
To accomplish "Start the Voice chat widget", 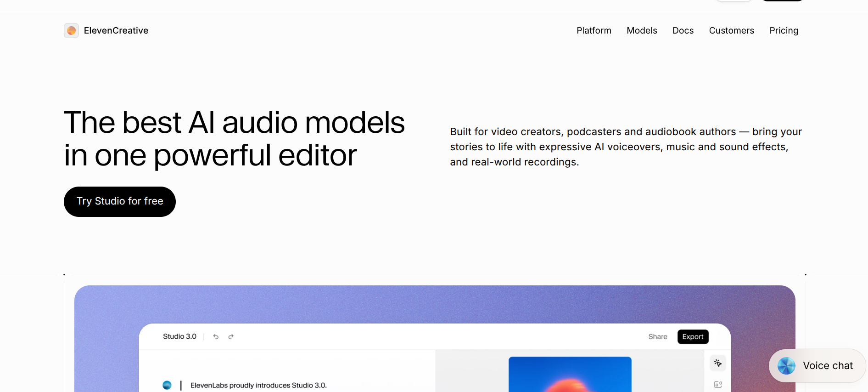I will 817,366.
